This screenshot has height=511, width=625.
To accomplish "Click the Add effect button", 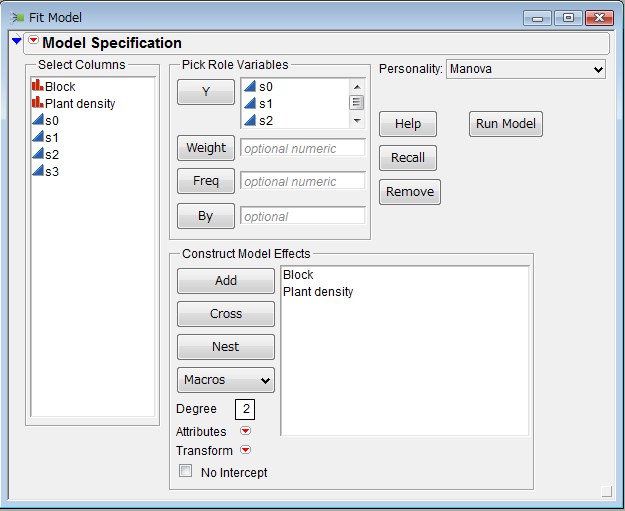I will point(226,281).
